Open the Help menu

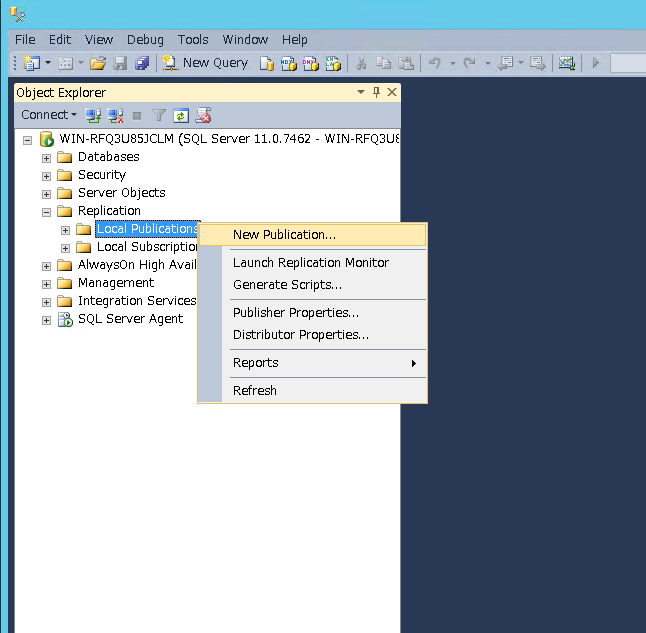tap(295, 40)
